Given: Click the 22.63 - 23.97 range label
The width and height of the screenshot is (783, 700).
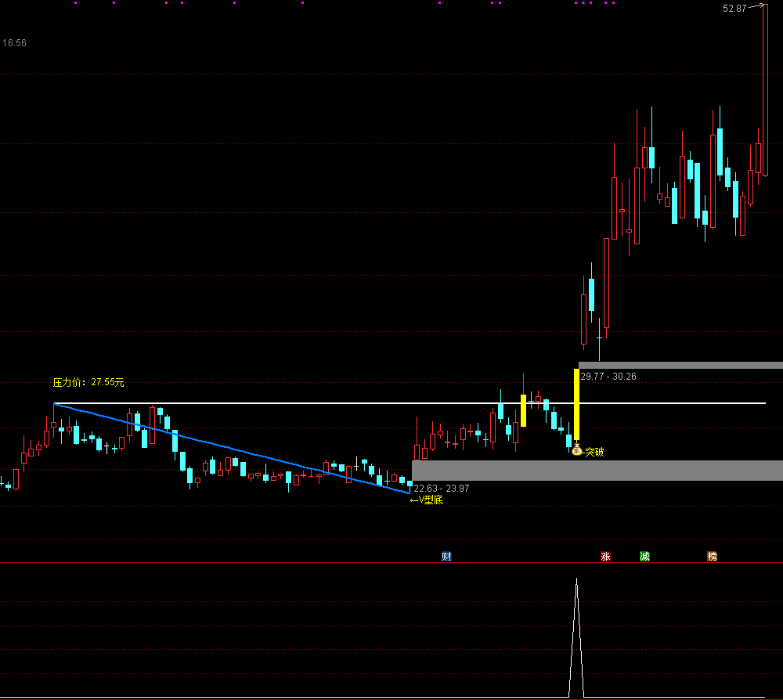Looking at the screenshot, I should [x=441, y=489].
